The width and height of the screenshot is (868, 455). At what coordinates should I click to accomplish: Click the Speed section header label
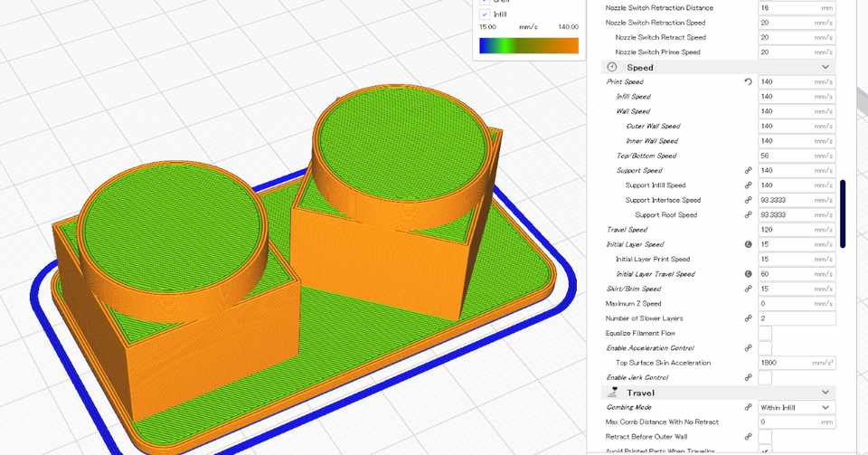[640, 68]
